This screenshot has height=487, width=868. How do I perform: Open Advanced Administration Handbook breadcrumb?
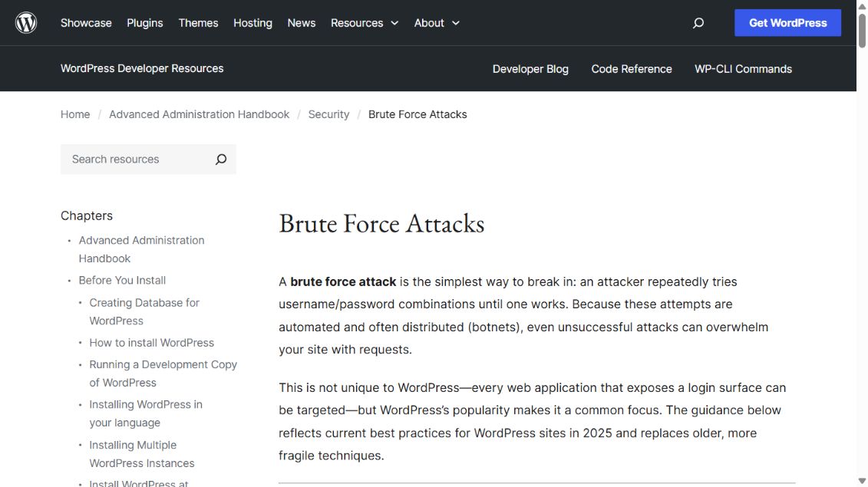(x=199, y=114)
